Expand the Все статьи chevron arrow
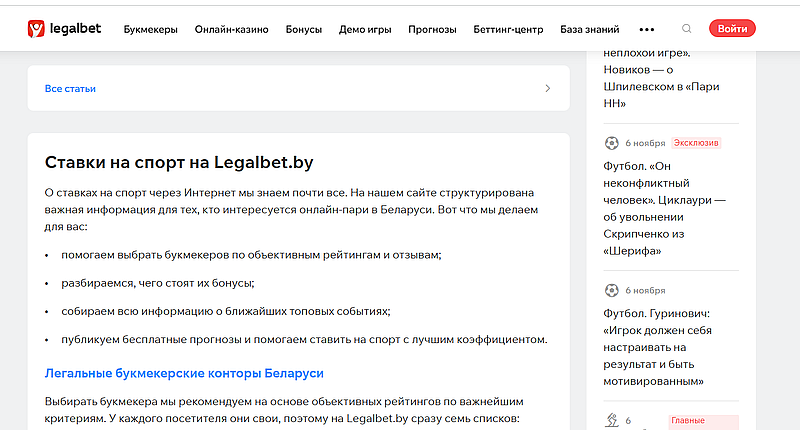The height and width of the screenshot is (430, 800). point(547,88)
